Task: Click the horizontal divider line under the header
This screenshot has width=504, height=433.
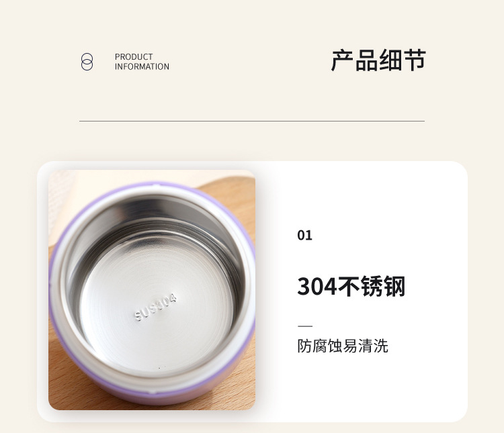Action: [x=252, y=121]
